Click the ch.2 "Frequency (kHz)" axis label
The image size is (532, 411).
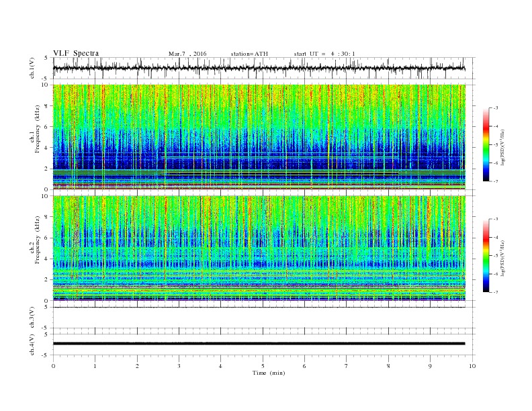[x=38, y=239]
